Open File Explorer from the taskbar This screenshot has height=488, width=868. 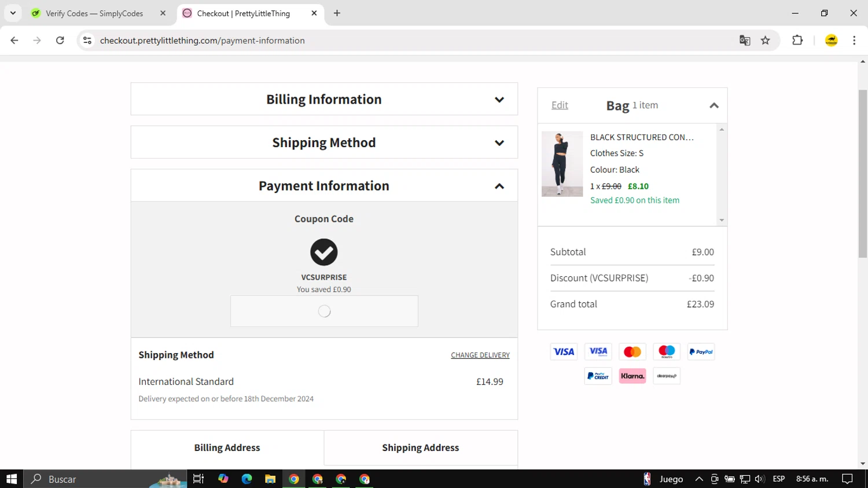pyautogui.click(x=270, y=479)
